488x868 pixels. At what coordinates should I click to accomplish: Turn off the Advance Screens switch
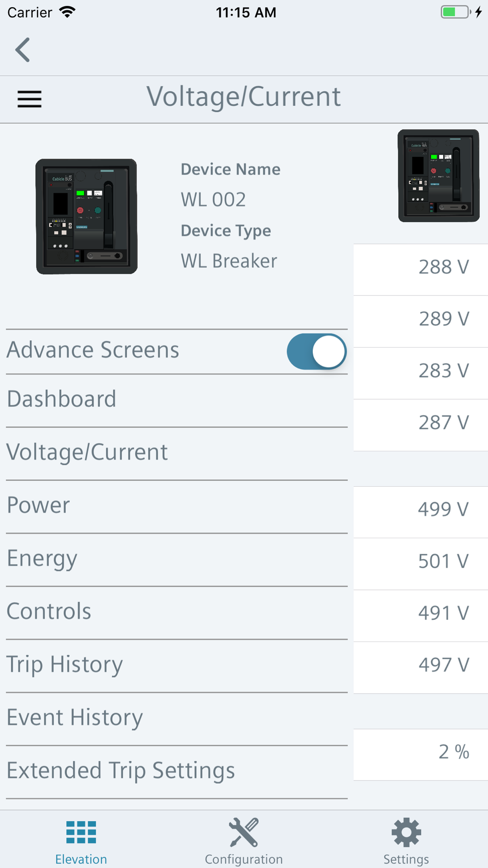(x=317, y=351)
